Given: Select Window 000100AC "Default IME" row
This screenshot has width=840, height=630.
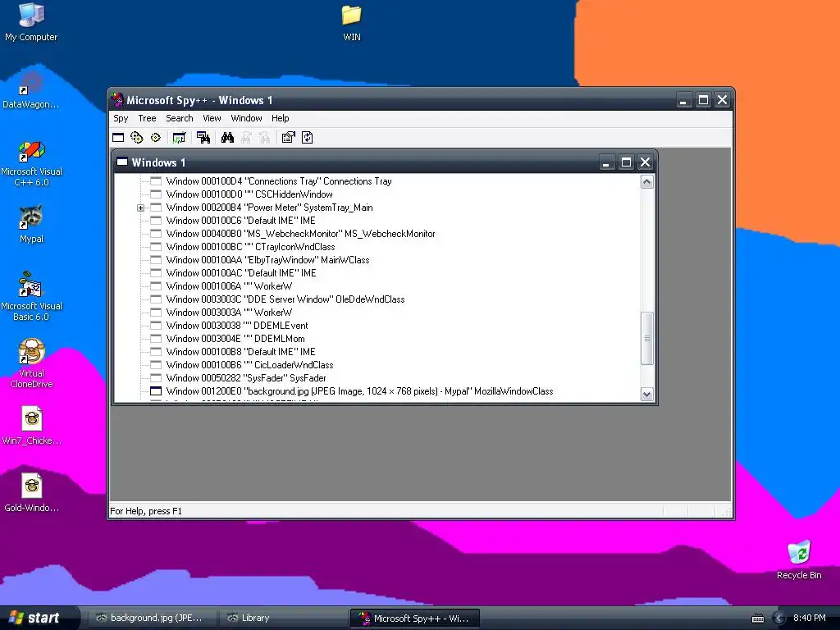Looking at the screenshot, I should pyautogui.click(x=241, y=273).
